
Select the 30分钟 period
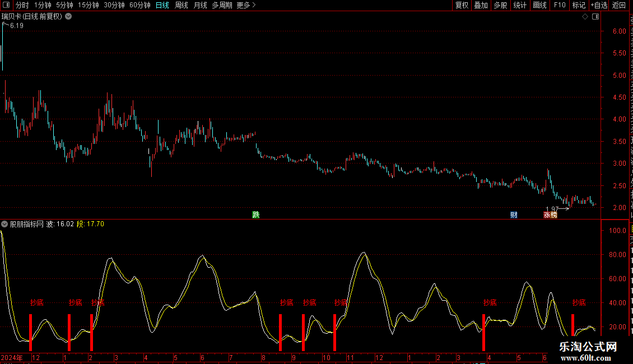(x=114, y=5)
